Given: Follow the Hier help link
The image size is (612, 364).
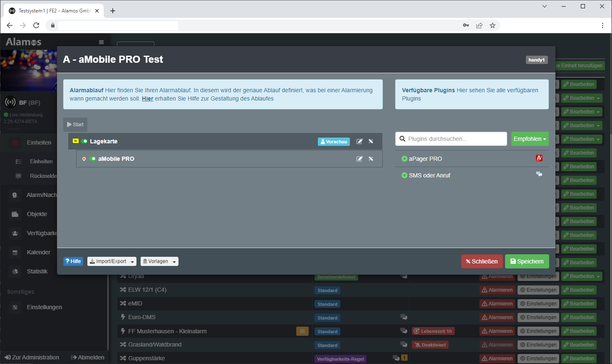Looking at the screenshot, I should (x=147, y=98).
